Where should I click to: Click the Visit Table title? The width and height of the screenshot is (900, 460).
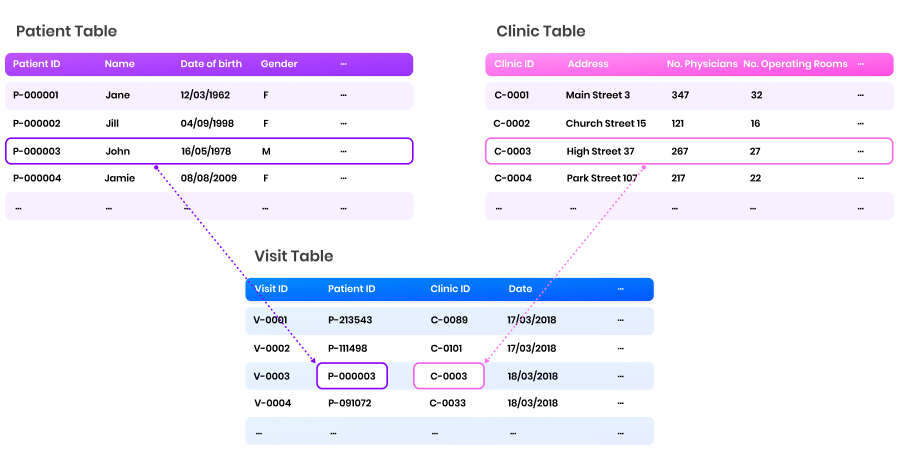pos(294,256)
